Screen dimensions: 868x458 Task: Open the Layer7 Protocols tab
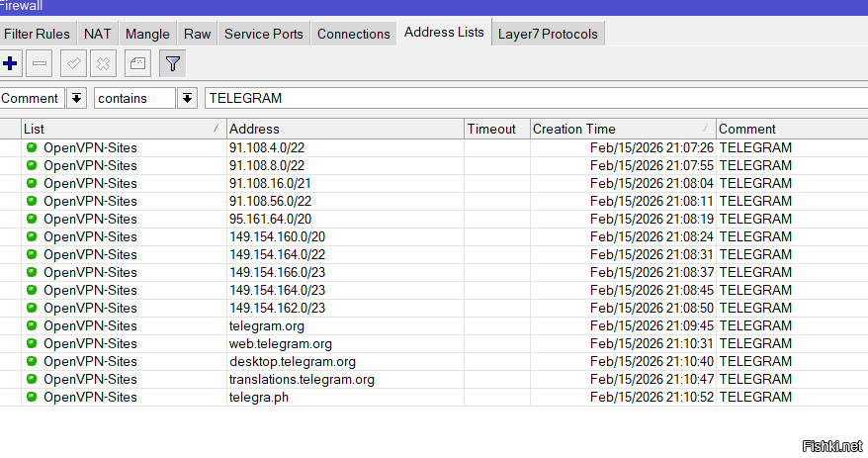548,34
